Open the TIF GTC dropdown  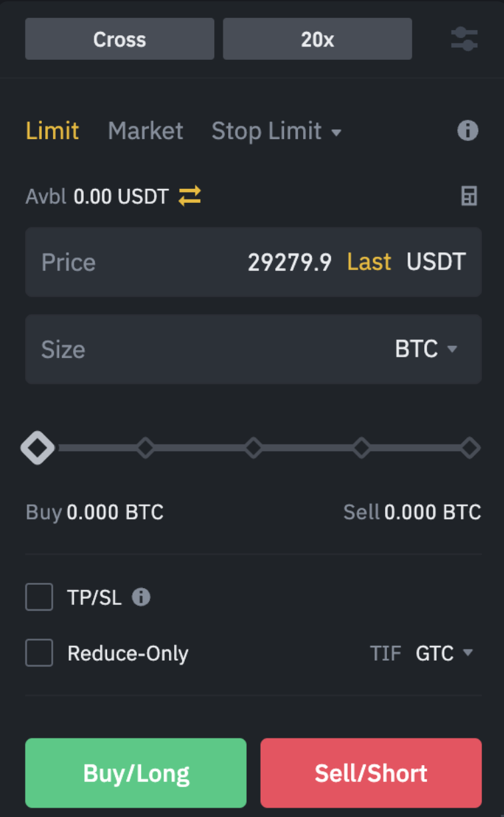tap(443, 653)
